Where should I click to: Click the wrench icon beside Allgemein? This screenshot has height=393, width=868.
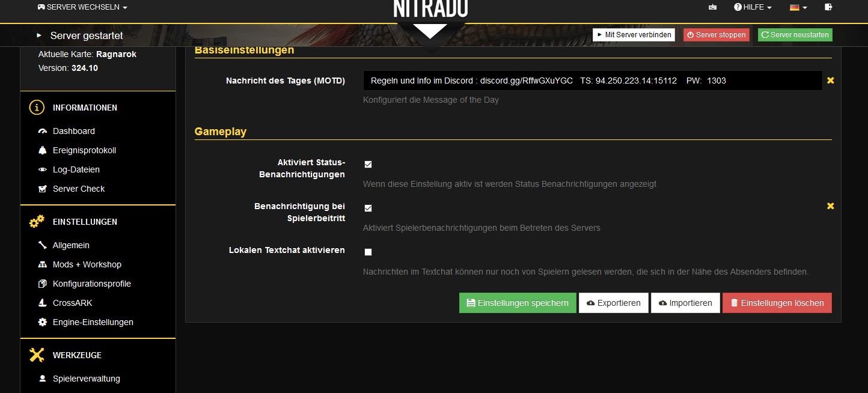(x=42, y=245)
